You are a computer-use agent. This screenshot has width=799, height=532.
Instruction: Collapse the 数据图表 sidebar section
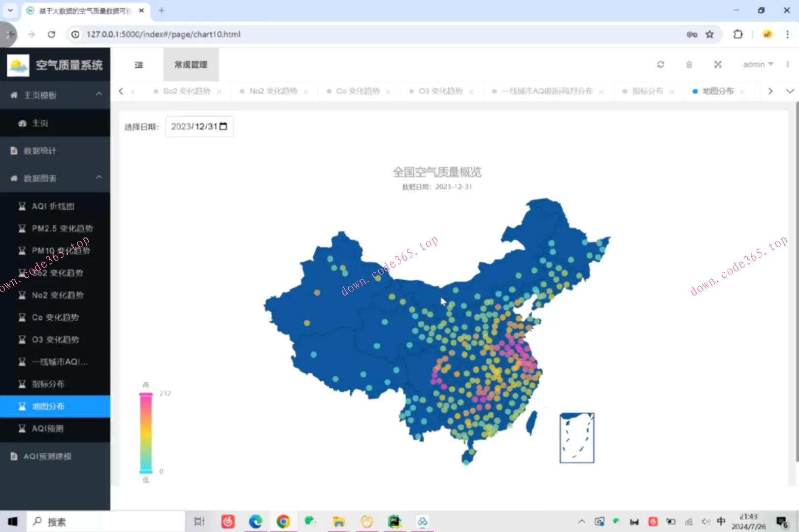coord(55,178)
